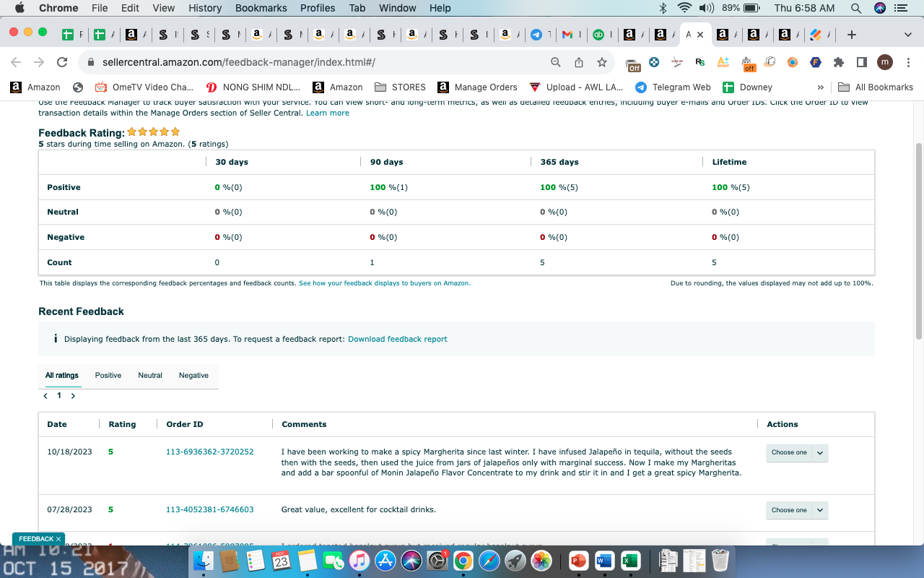
Task: Open the OmeTV Video Chat bookmark
Action: [x=144, y=87]
